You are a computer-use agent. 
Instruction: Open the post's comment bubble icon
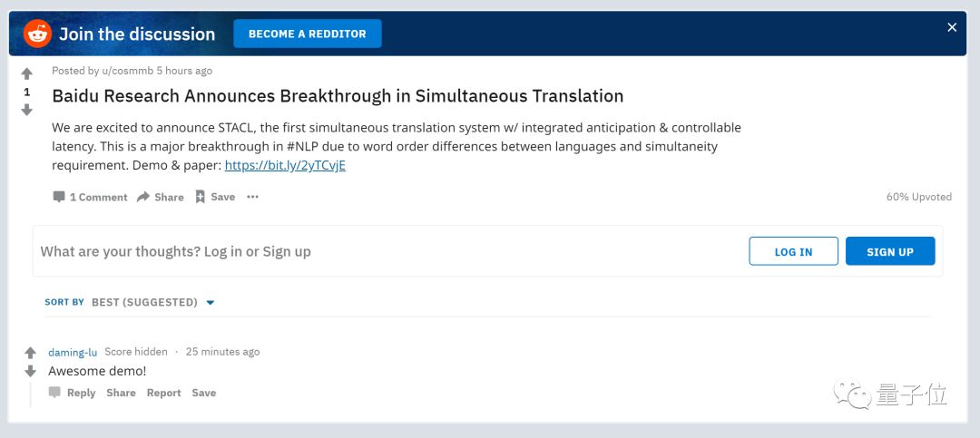59,197
